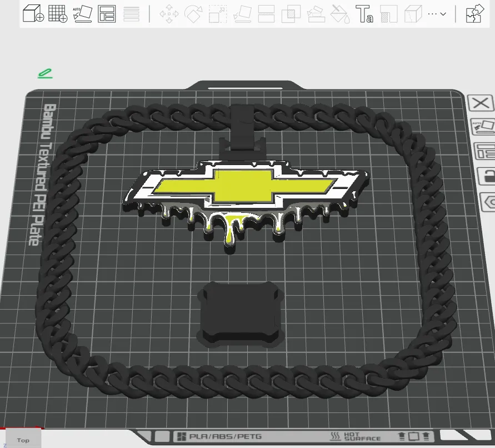Click the cube with dashed line icon
Image resolution: width=495 pixels, height=448 pixels.
pos(413,14)
